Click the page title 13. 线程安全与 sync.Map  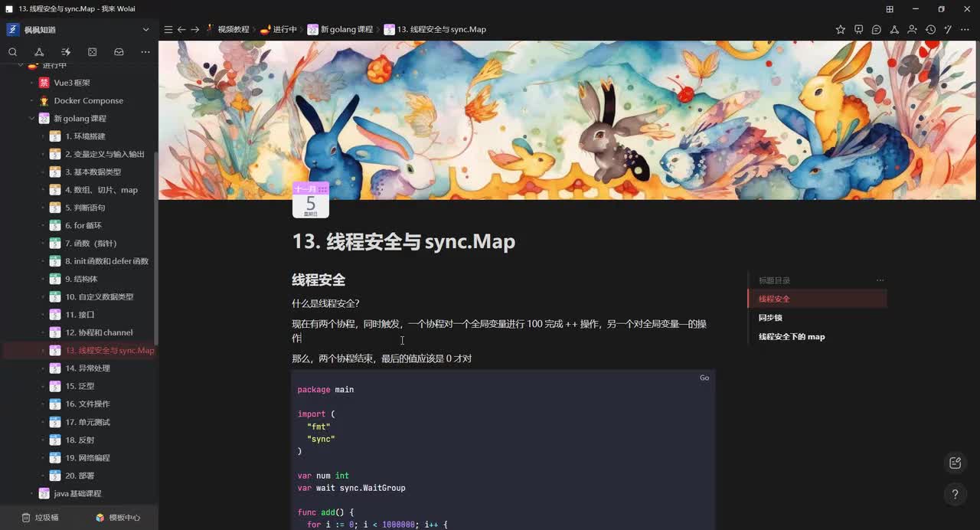[x=403, y=241]
